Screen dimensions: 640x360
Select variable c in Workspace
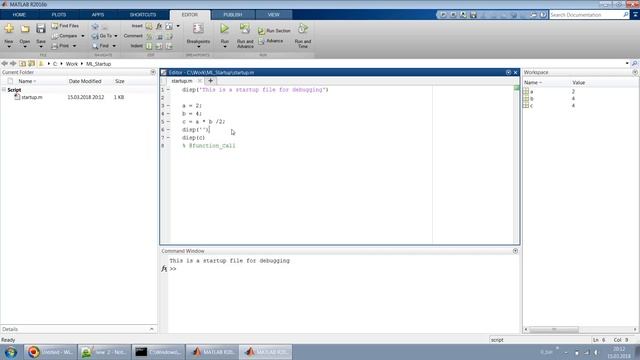(532, 105)
